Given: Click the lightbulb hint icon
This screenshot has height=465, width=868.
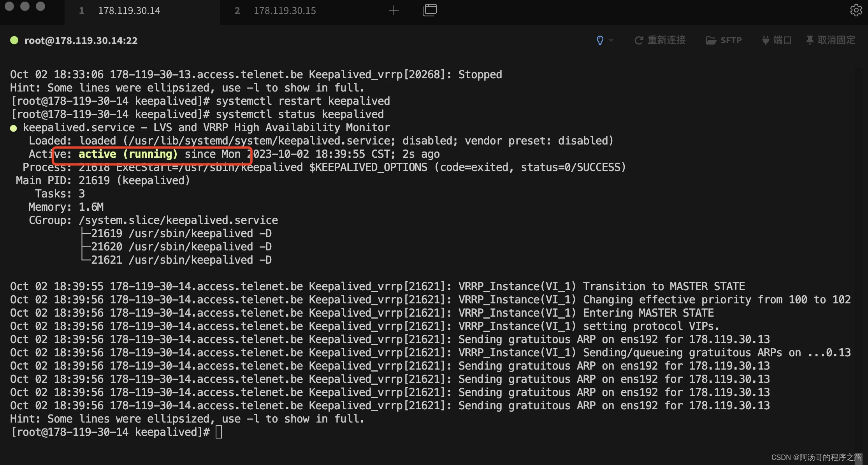Looking at the screenshot, I should (600, 40).
